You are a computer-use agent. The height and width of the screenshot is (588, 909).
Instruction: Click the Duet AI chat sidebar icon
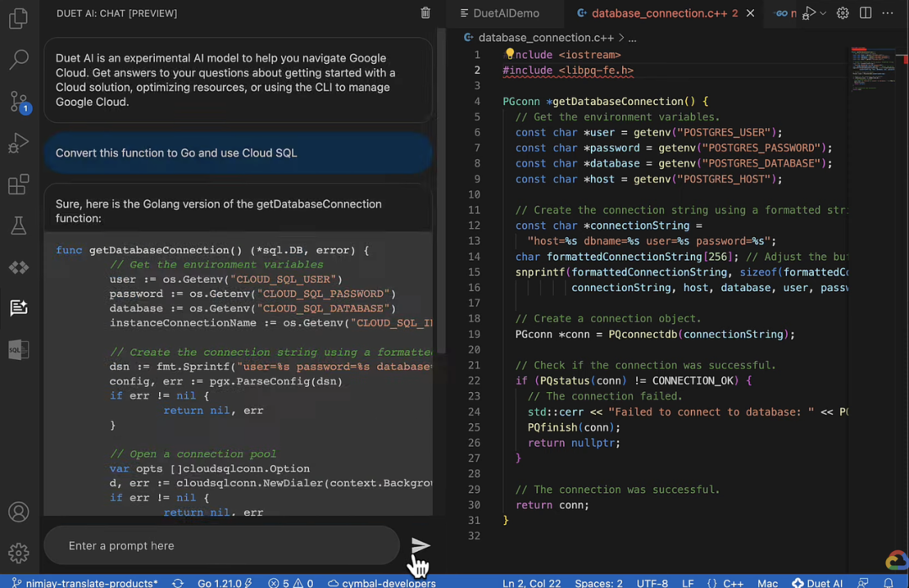(x=19, y=308)
